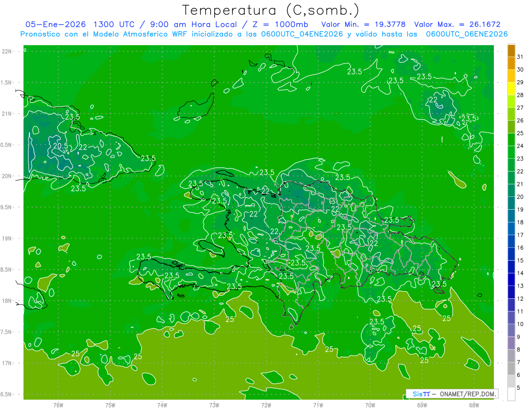Select the gray swatch between 6 and 7

(511, 369)
